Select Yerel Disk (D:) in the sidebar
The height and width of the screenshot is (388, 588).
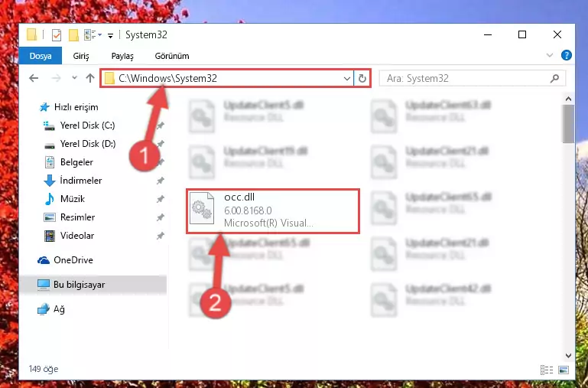coord(88,144)
